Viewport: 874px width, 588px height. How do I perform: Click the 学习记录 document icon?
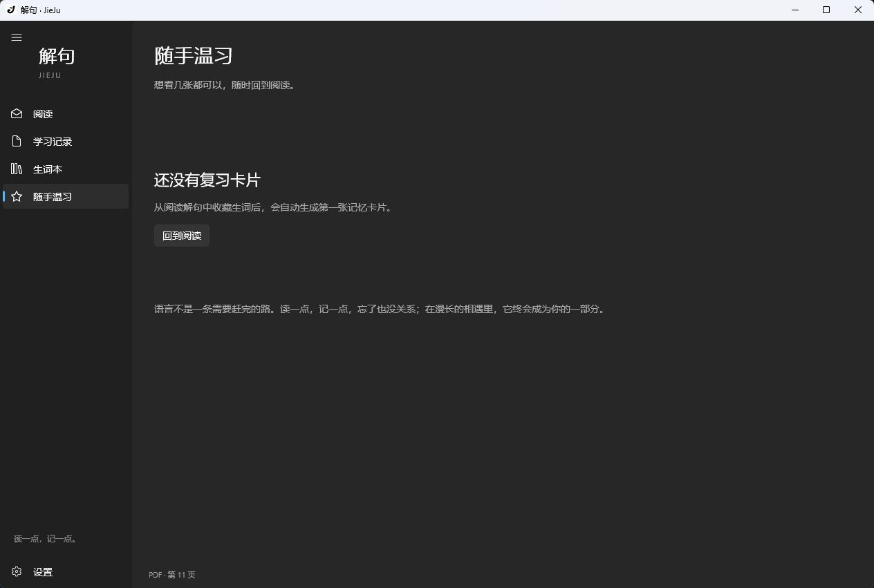point(17,141)
